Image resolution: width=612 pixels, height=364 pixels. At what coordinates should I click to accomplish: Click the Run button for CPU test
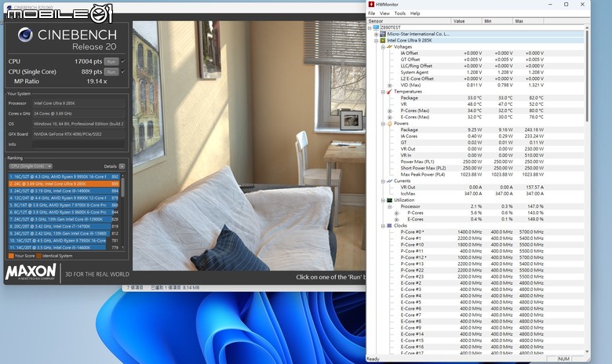pyautogui.click(x=111, y=61)
